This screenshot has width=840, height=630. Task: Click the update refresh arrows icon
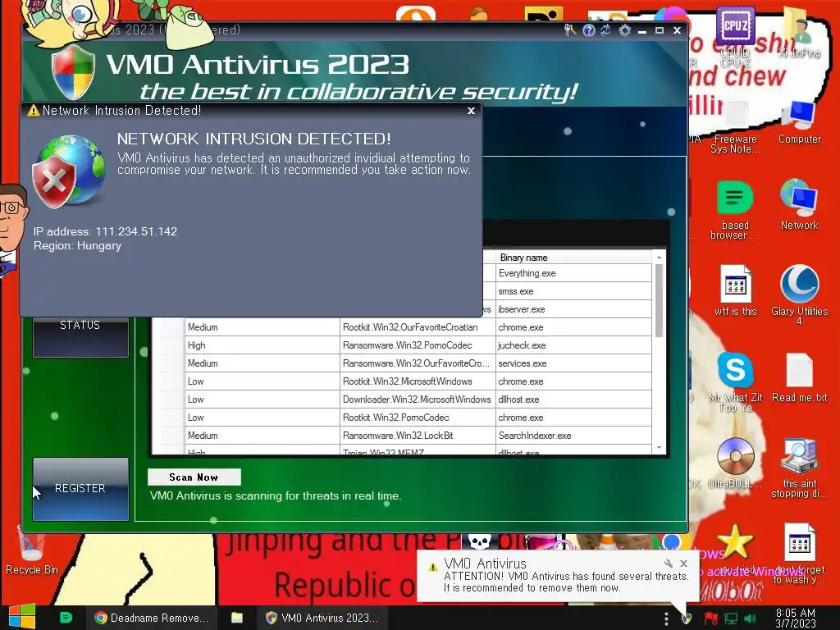(606, 30)
